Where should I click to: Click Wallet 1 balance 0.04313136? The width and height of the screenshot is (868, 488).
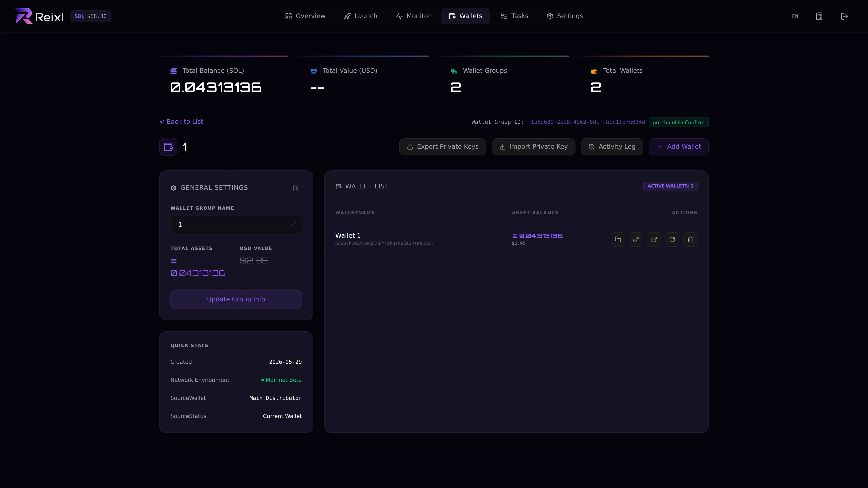[x=541, y=236]
